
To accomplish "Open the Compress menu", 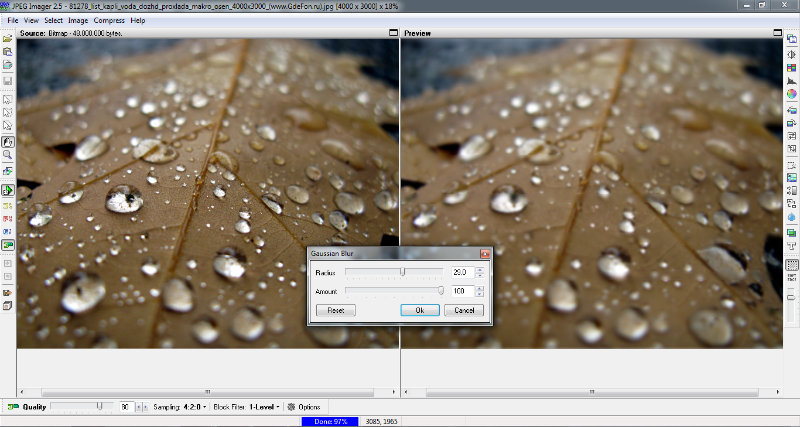I will click(109, 20).
